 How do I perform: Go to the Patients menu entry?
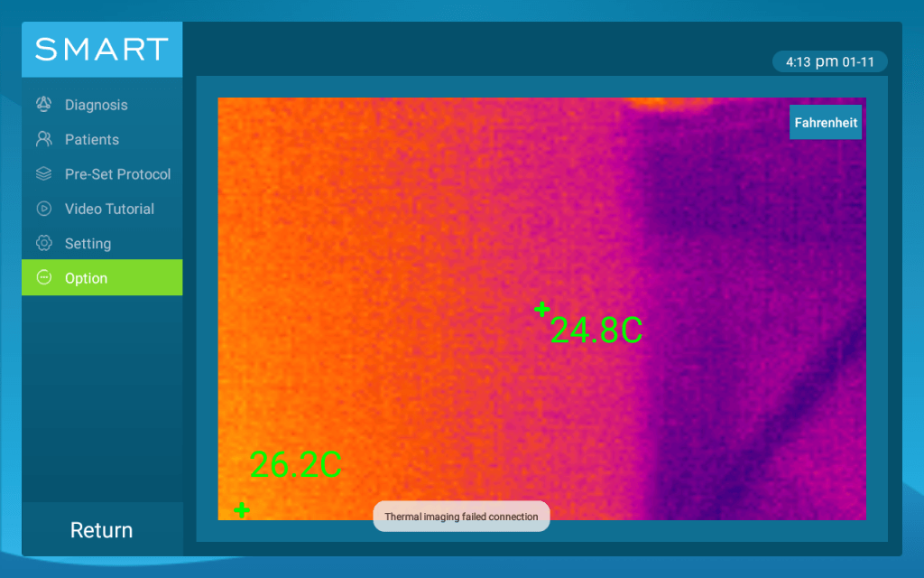[92, 139]
